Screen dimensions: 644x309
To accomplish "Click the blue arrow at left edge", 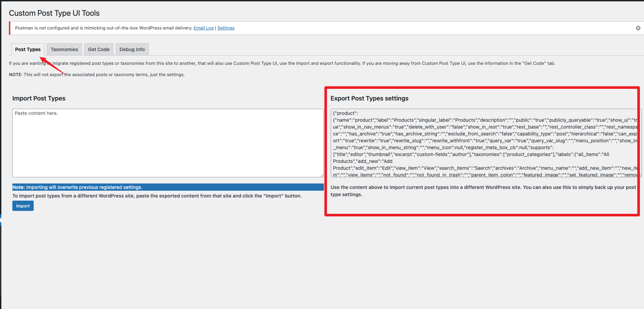I will pos(1,220).
